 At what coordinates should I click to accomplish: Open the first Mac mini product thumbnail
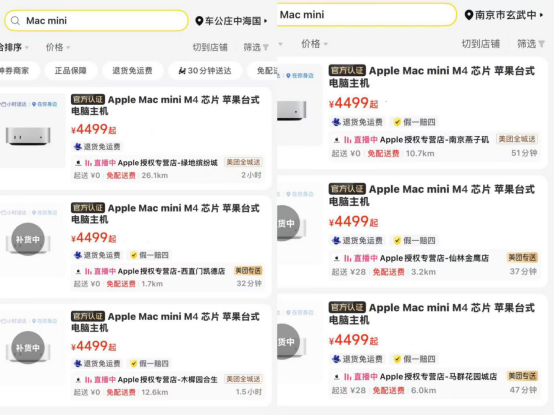tap(28, 136)
